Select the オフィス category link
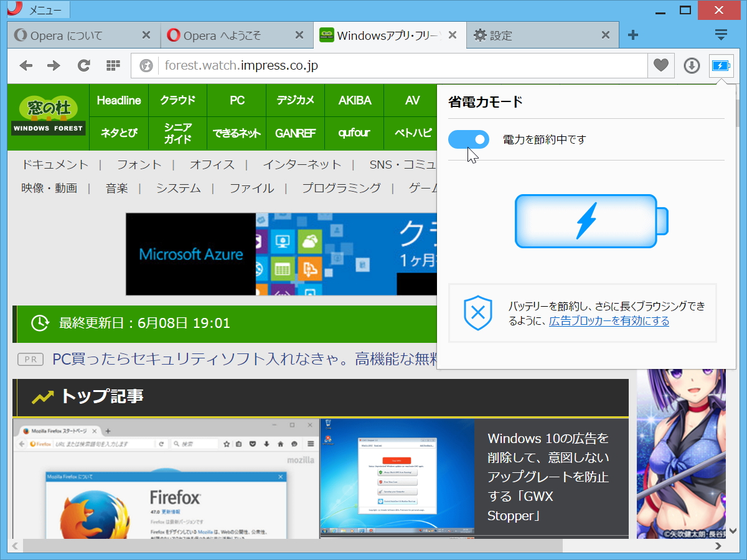The height and width of the screenshot is (560, 747). 212,164
